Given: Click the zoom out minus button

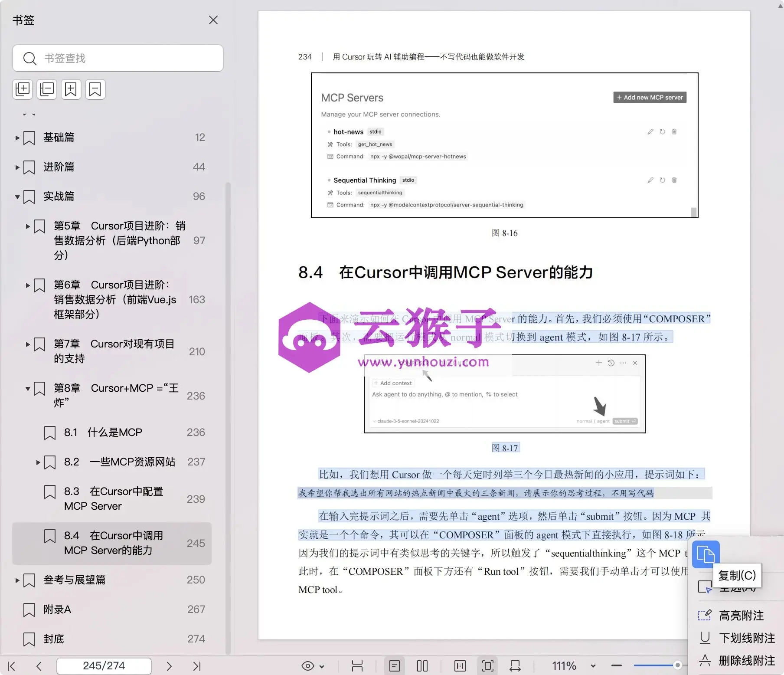Looking at the screenshot, I should [x=617, y=665].
